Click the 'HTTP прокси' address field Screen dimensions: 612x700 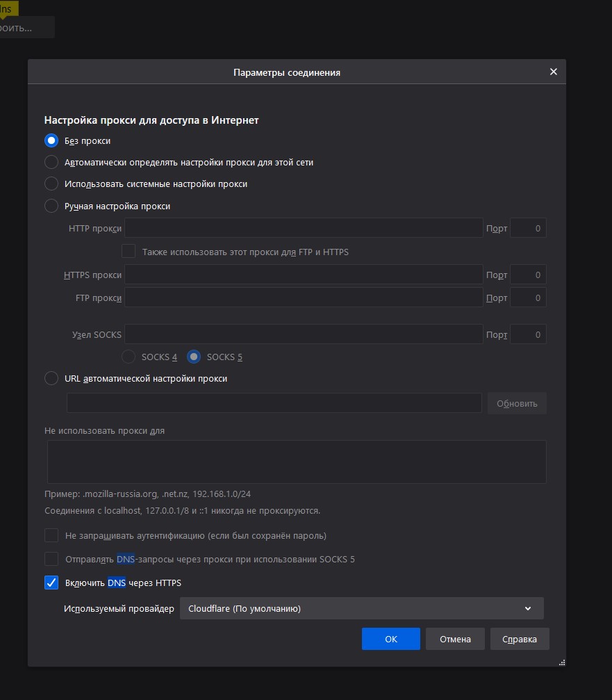click(x=304, y=228)
